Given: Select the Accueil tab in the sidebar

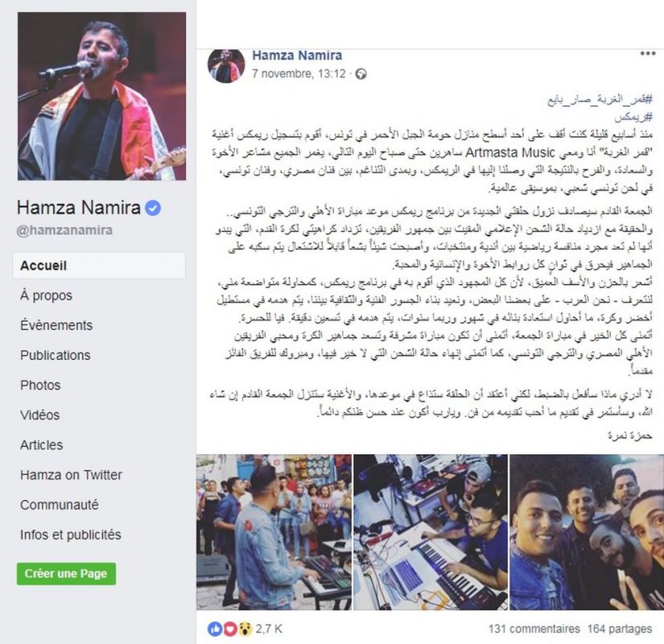Looking at the screenshot, I should pos(99,266).
